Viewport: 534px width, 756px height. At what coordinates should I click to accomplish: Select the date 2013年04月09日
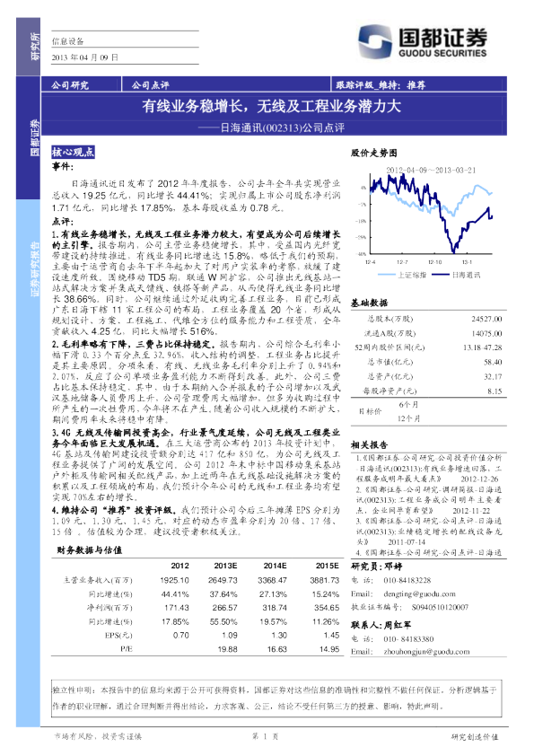[x=85, y=57]
